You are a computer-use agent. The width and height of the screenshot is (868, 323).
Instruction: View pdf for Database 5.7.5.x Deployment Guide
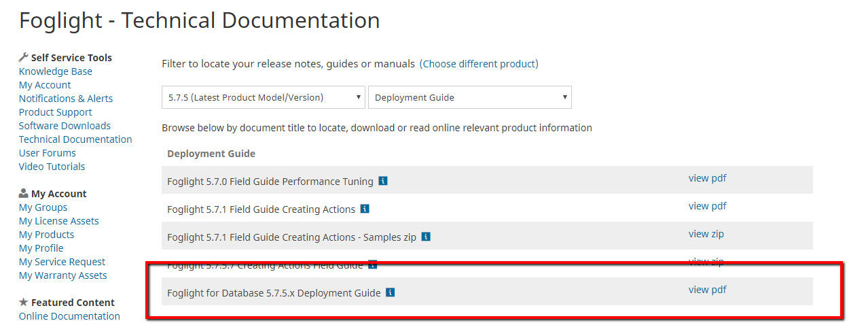707,290
